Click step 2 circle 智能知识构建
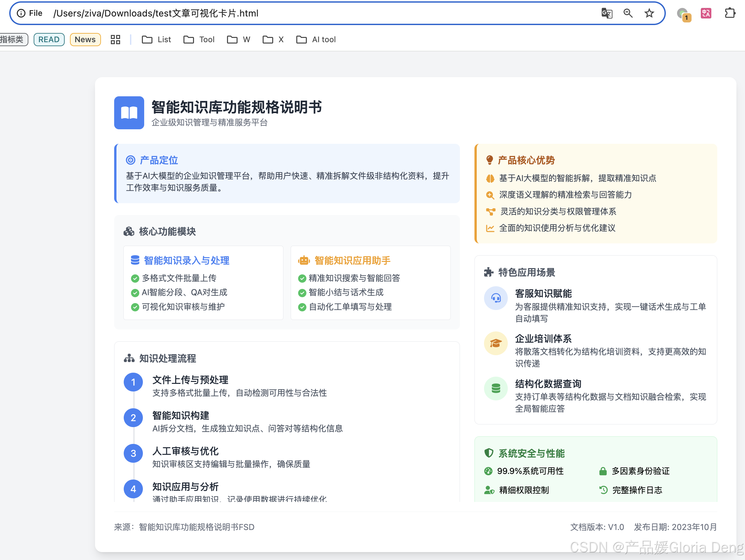Screen dimensions: 745x560 click(x=133, y=418)
